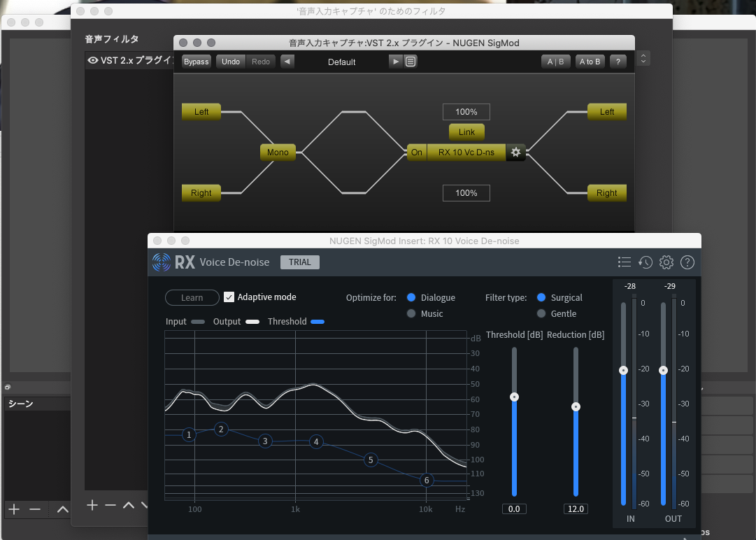
Task: Open SigMod preset browser list icon
Action: coord(411,62)
